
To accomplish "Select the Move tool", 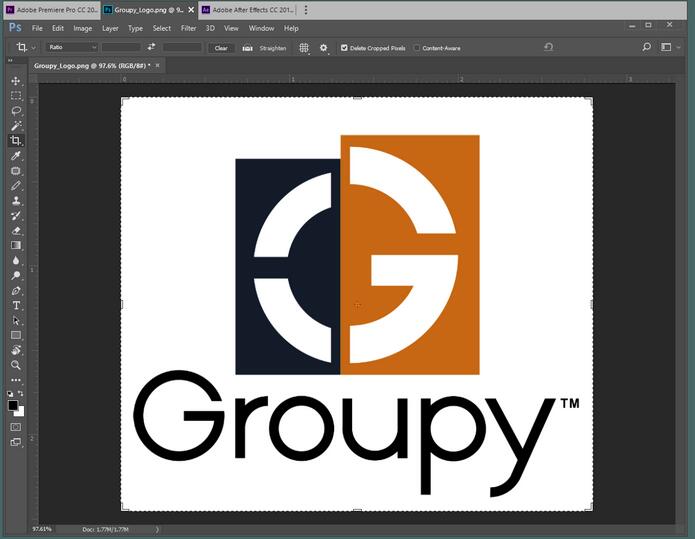I will [x=16, y=81].
